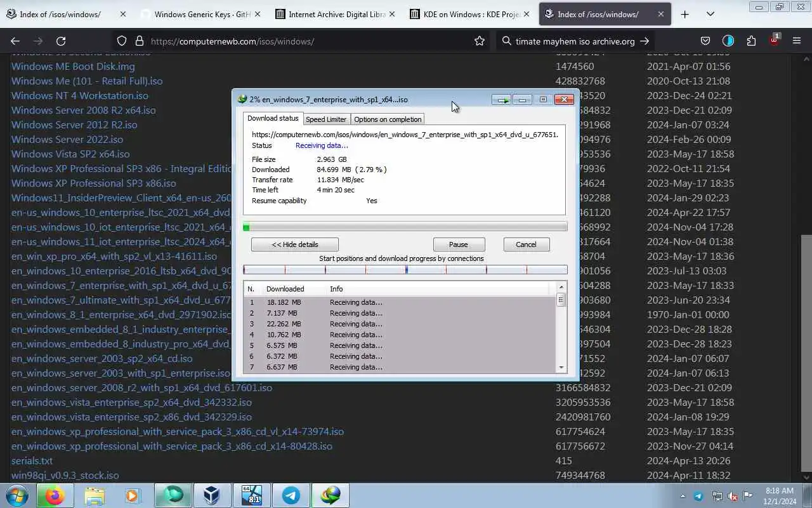Bookmark this page with the star icon
Viewport: 812px width, 508px height.
(x=480, y=41)
